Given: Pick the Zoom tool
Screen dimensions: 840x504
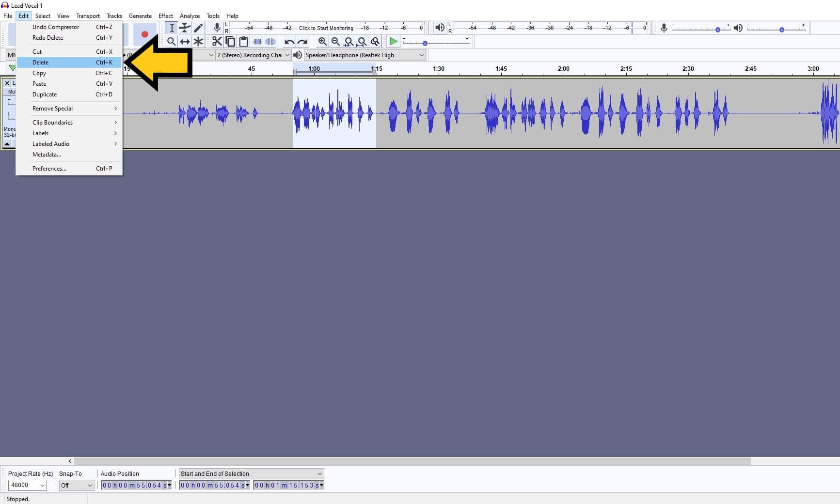Looking at the screenshot, I should pyautogui.click(x=171, y=41).
